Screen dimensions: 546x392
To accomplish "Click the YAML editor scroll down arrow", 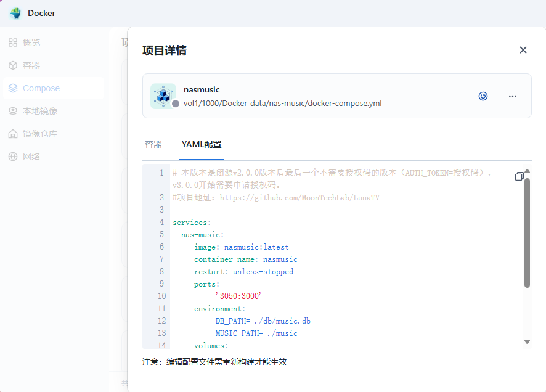I will (527, 341).
